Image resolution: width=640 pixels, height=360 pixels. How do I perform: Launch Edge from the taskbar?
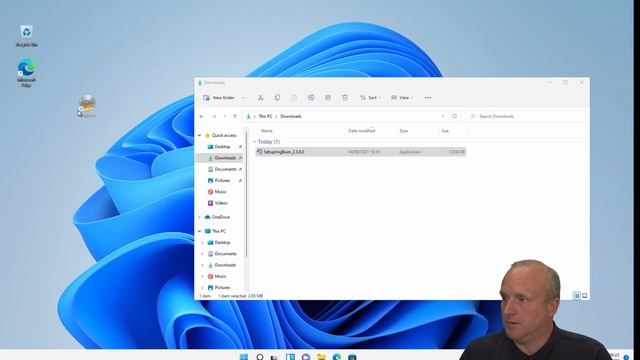coord(337,357)
